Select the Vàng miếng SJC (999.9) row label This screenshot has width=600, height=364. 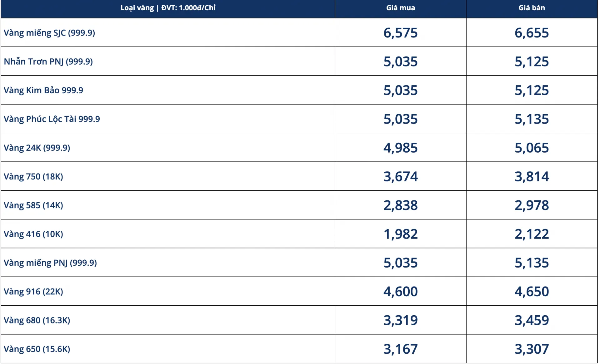[x=49, y=33]
